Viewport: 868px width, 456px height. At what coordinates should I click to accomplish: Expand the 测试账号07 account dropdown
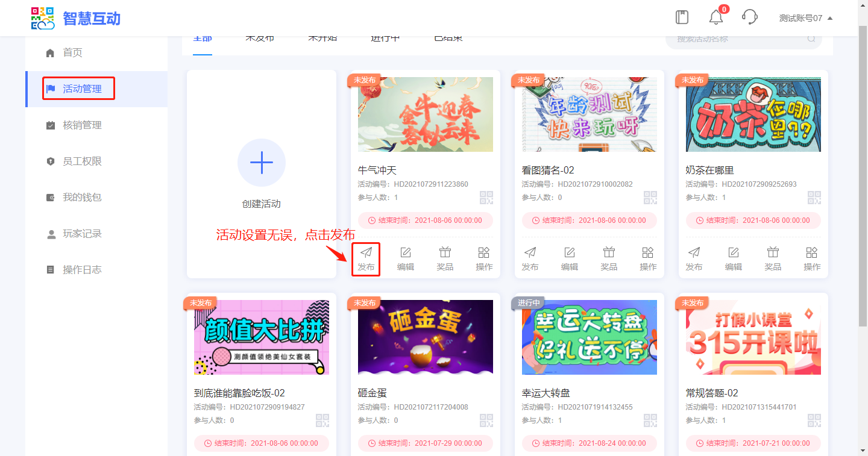[x=805, y=18]
